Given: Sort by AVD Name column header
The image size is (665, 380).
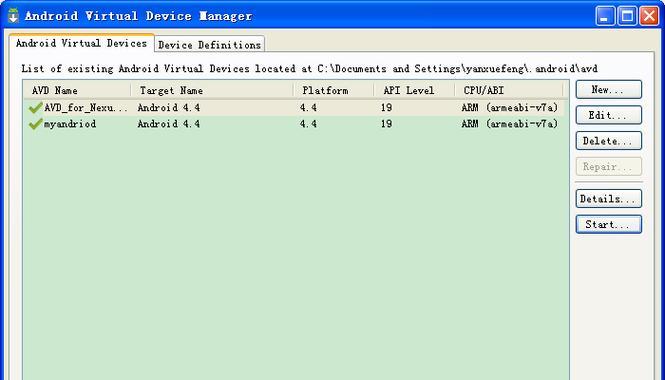Looking at the screenshot, I should click(77, 90).
